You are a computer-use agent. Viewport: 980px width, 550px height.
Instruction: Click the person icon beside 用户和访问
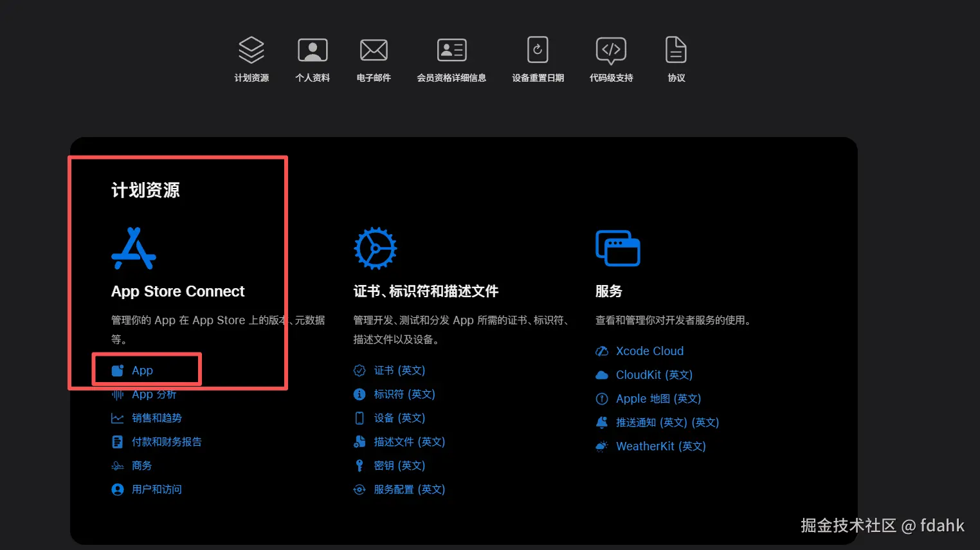[117, 490]
